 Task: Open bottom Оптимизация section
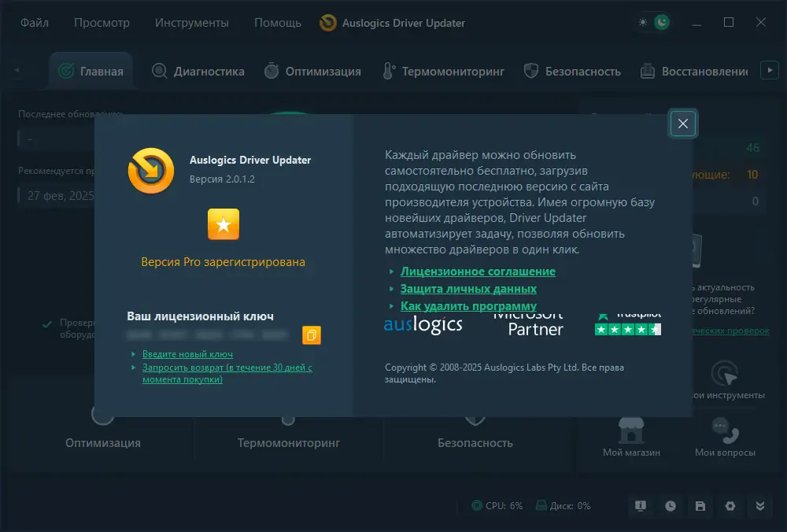[103, 442]
